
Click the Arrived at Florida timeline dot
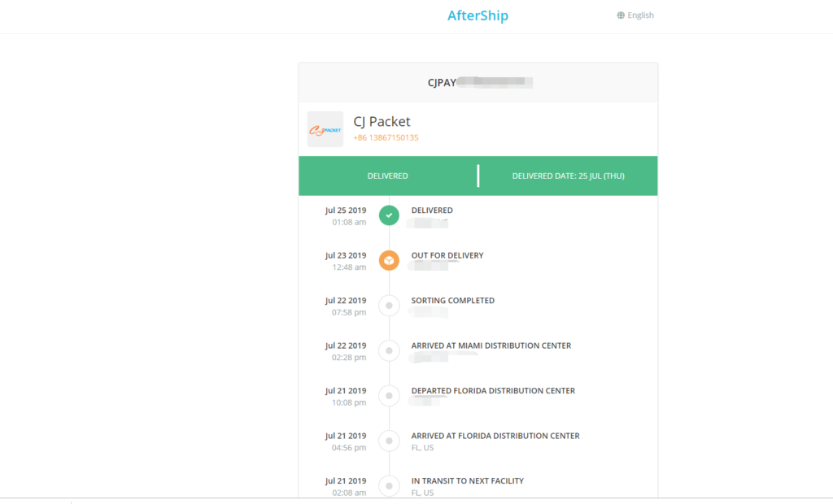389,441
